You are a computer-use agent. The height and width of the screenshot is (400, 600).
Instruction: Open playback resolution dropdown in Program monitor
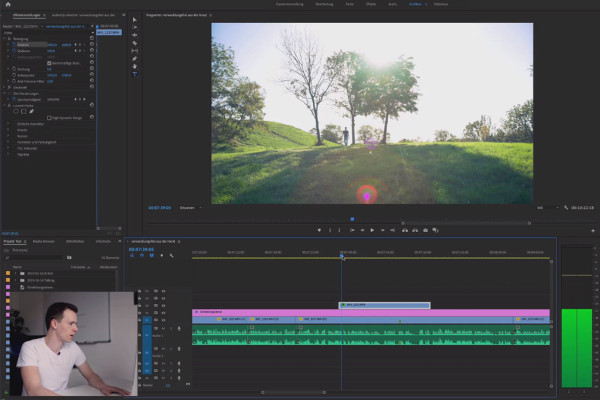point(548,207)
